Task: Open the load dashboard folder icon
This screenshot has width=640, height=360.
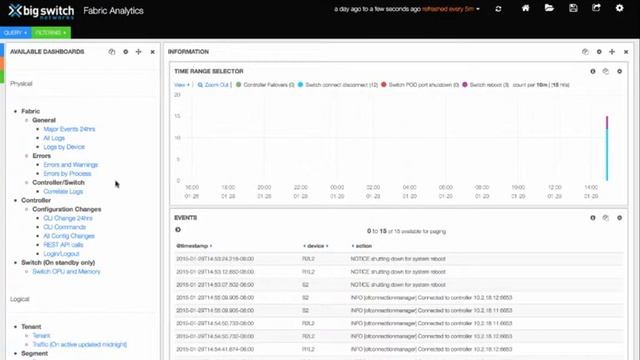Action: pyautogui.click(x=549, y=8)
